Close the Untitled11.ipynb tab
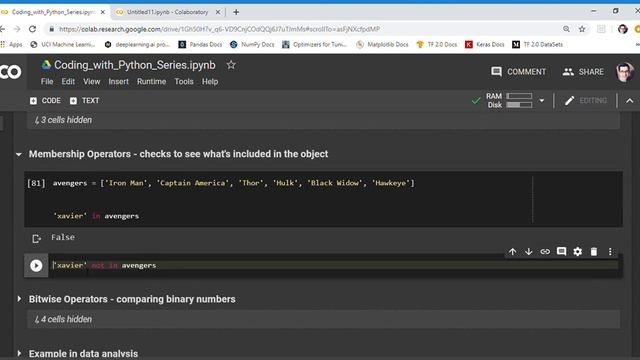Screen dimensions: 640x360 coord(218,12)
